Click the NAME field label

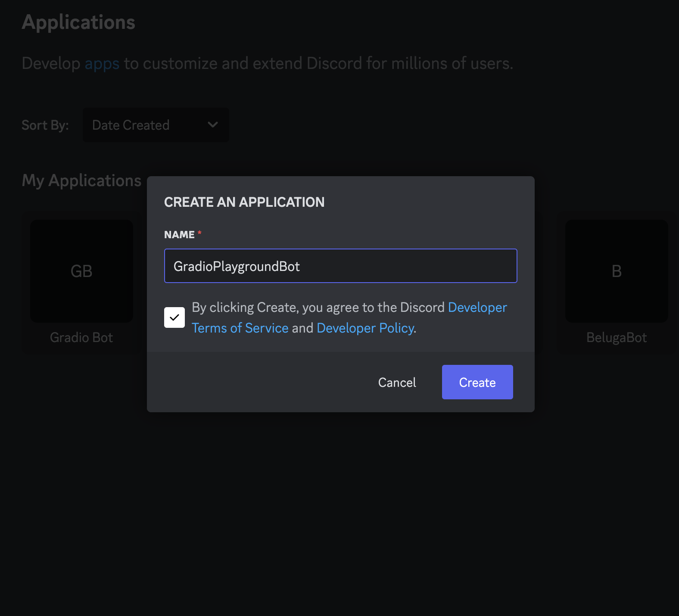tap(179, 235)
